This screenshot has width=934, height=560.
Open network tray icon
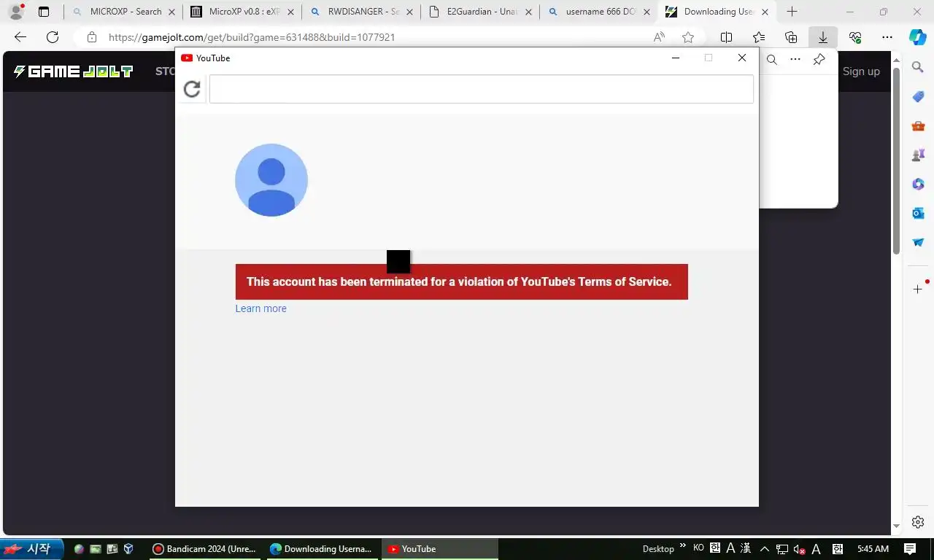781,549
